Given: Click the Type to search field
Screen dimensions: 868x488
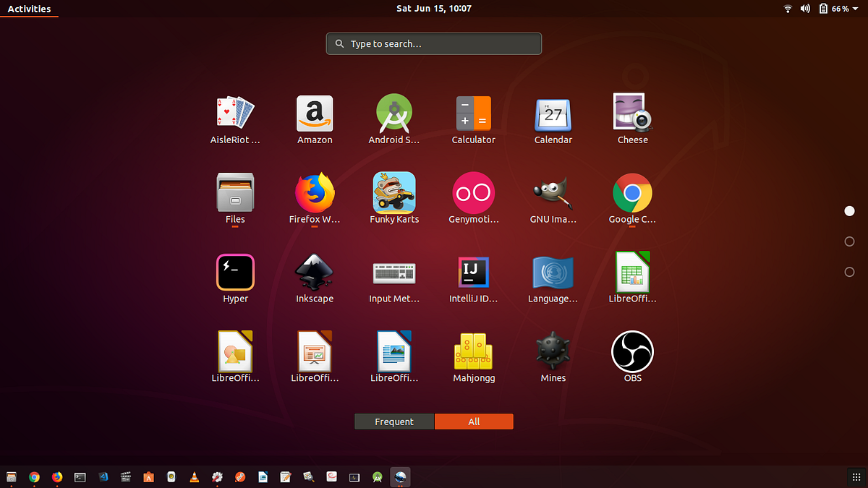Looking at the screenshot, I should 434,43.
